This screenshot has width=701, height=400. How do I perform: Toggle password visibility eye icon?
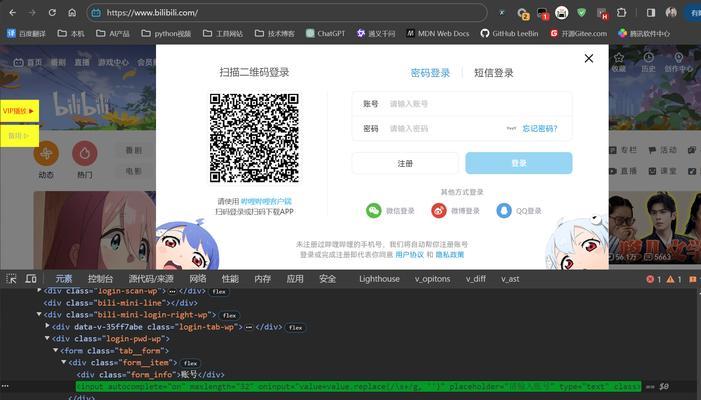click(511, 128)
